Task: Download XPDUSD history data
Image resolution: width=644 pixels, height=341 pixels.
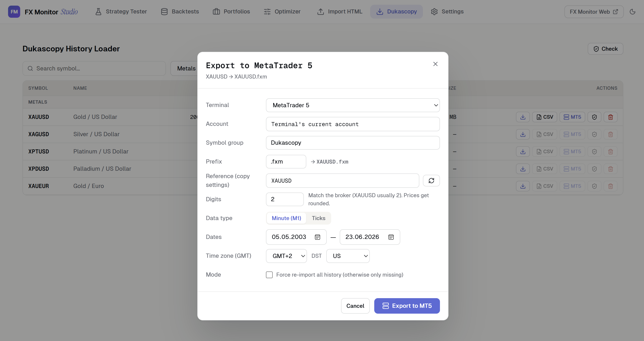Action: 523,169
